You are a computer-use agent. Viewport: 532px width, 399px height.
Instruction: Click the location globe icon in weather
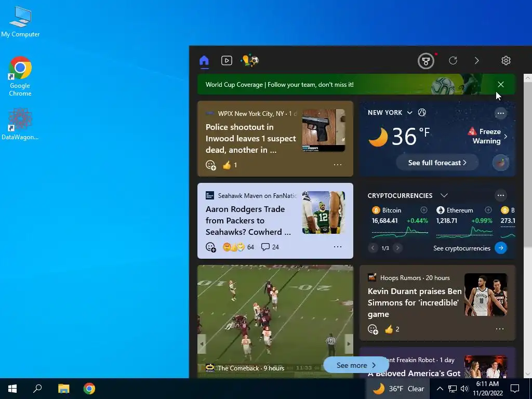pos(422,112)
